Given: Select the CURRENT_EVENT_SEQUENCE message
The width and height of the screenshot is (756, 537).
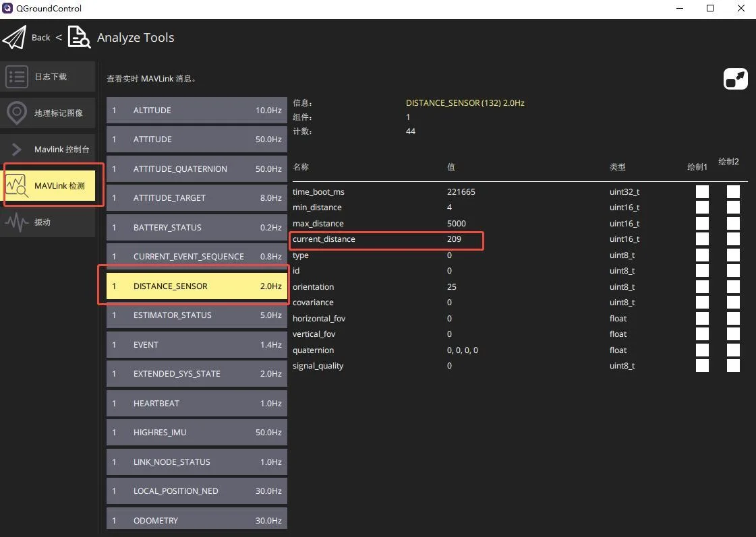Looking at the screenshot, I should pos(197,257).
